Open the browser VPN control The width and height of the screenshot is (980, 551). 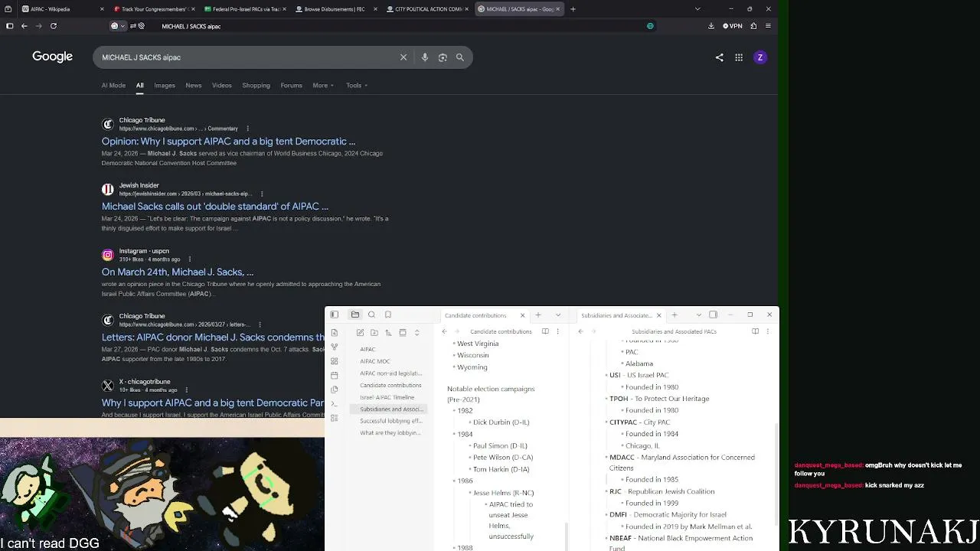[733, 26]
